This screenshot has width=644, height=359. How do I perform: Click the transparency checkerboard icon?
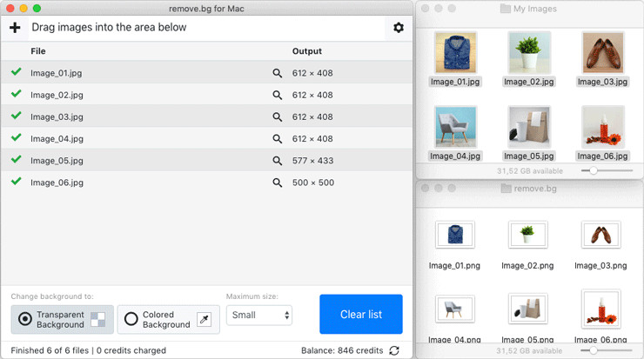tap(98, 319)
